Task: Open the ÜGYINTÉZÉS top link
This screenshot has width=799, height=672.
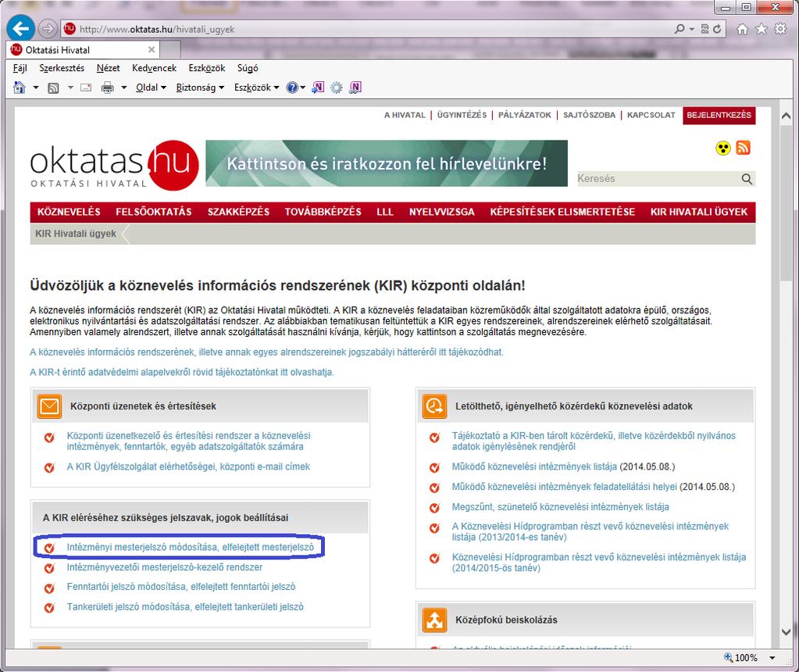Action: [x=462, y=115]
